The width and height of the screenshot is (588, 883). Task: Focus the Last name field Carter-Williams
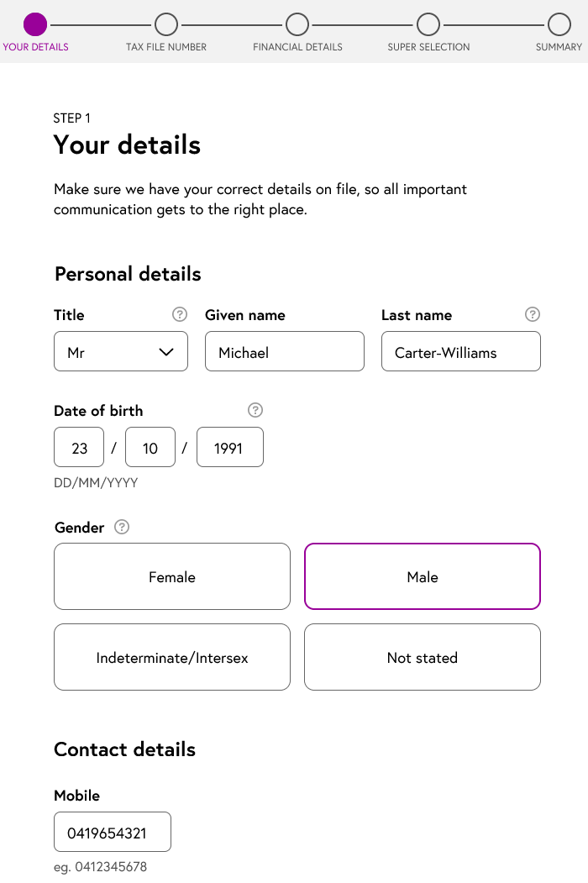point(460,351)
